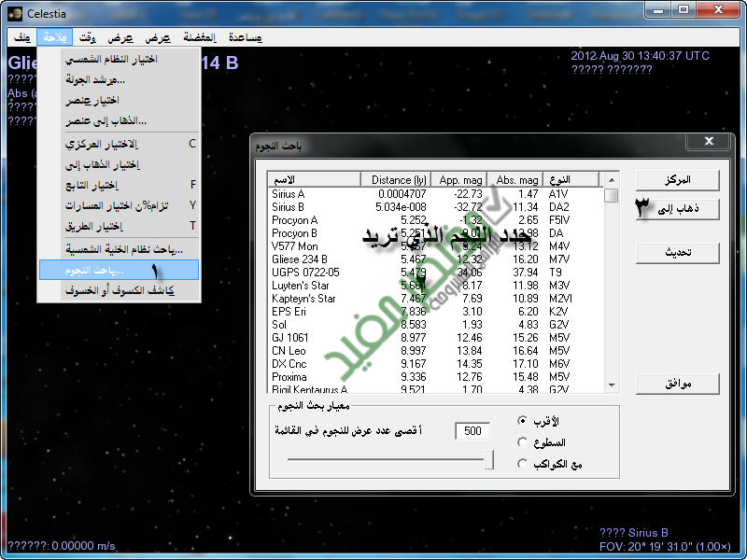The image size is (747, 560).
Task: Sort by the App. mag column header
Action: (x=458, y=179)
